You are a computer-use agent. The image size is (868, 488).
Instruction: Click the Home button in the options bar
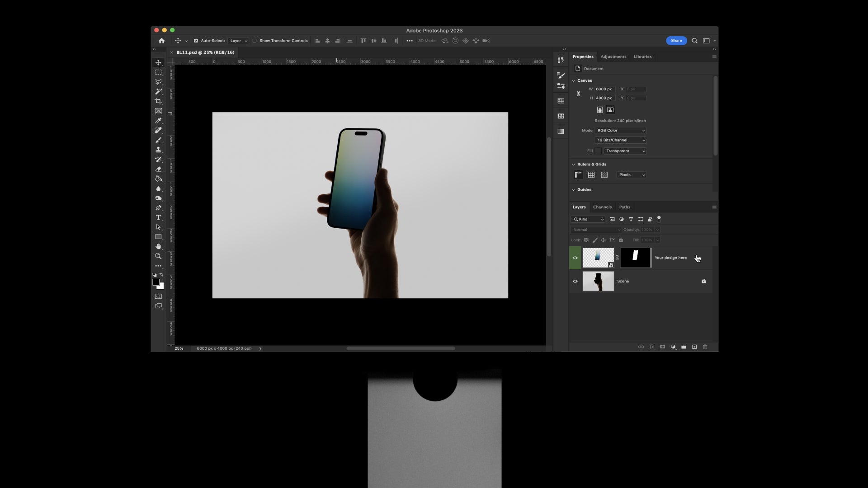pos(161,41)
